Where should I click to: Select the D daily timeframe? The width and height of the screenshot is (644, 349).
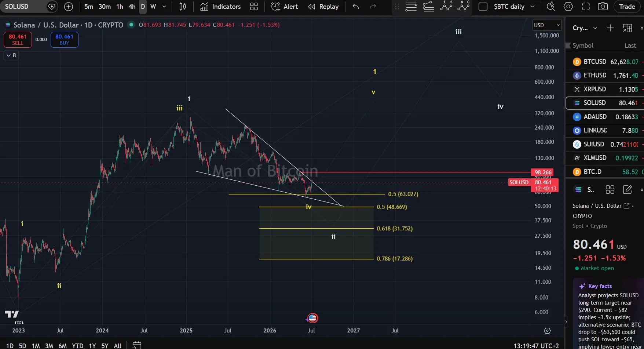pyautogui.click(x=143, y=7)
